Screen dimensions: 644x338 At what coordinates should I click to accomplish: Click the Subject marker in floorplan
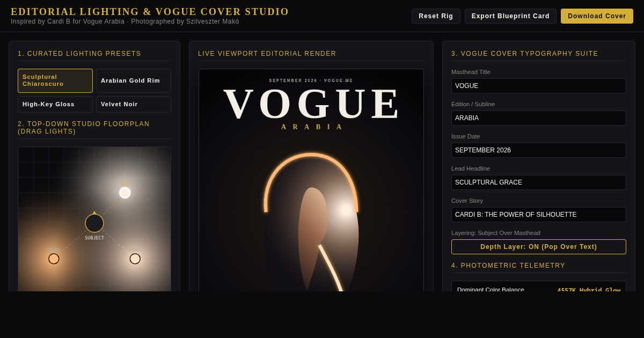click(94, 223)
